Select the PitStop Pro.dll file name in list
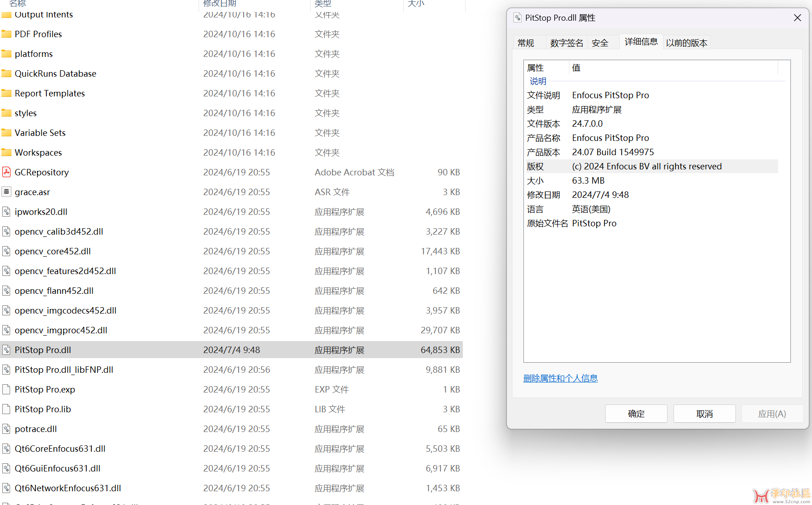 click(x=43, y=350)
